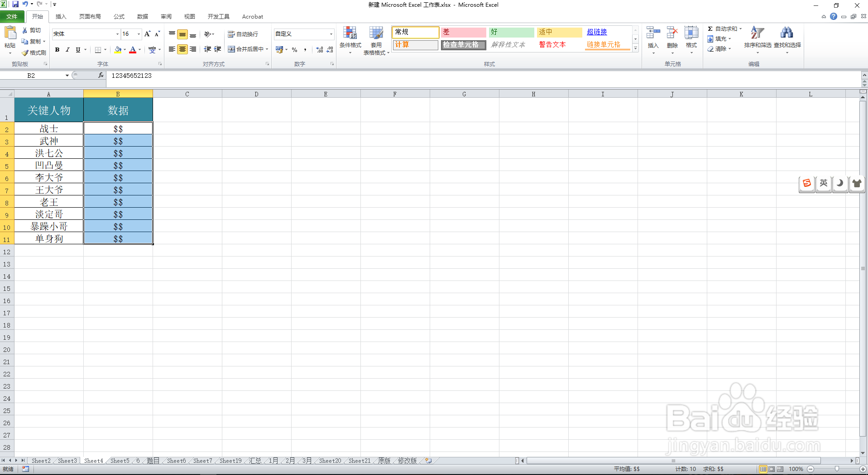Click the Sogou input method S icon
The image size is (868, 475).
coord(807,183)
